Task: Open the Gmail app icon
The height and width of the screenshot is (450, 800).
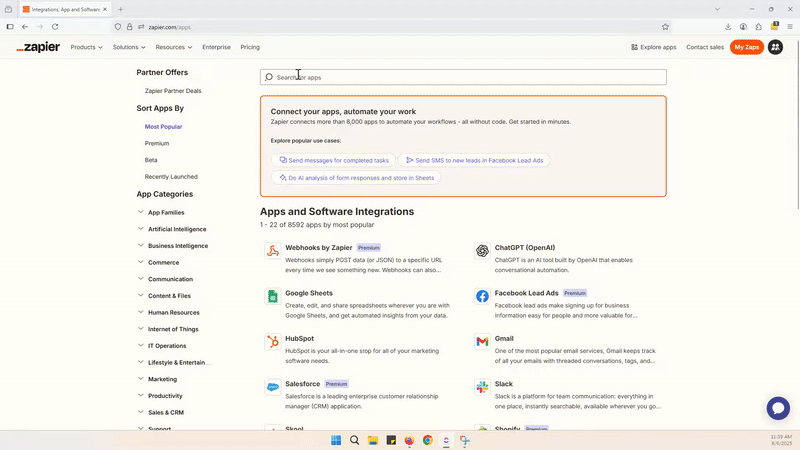Action: [x=482, y=341]
